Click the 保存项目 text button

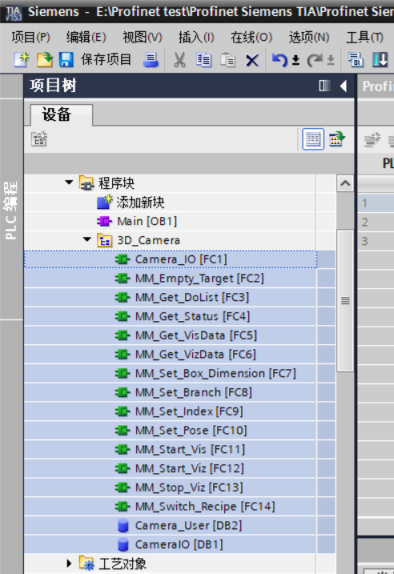pyautogui.click(x=106, y=59)
